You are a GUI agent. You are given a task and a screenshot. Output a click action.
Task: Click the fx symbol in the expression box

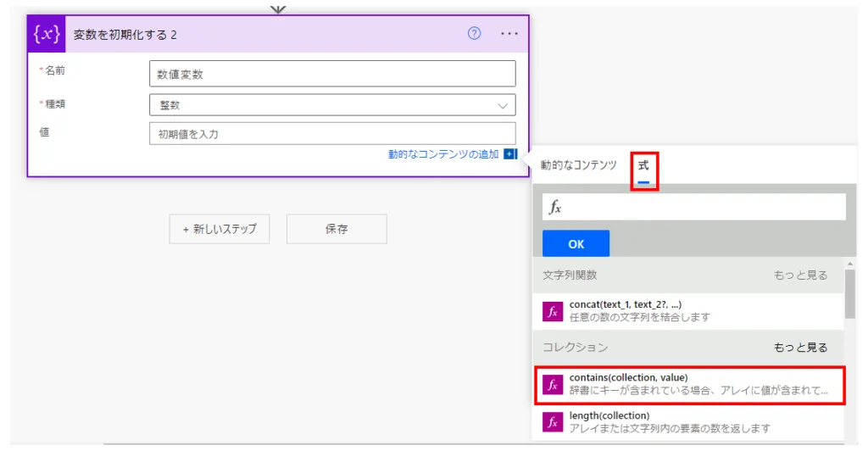point(556,208)
